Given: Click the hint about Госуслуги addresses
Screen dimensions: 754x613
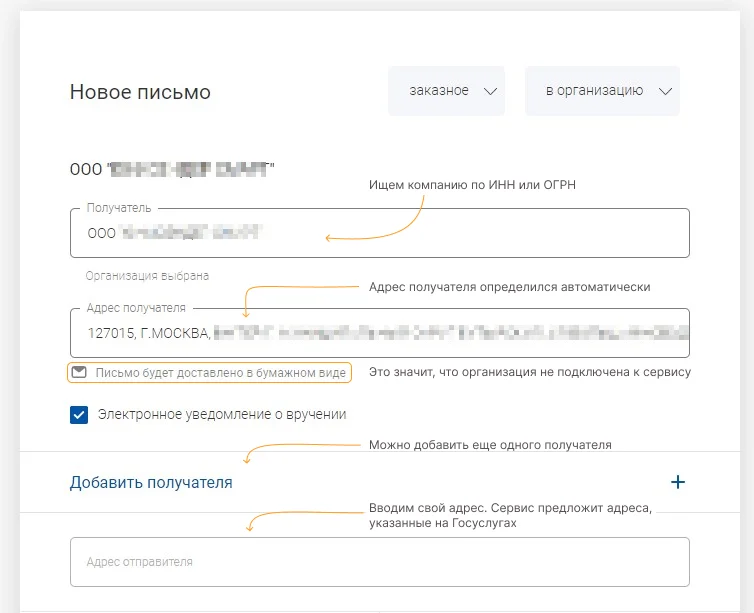Looking at the screenshot, I should (x=510, y=515).
